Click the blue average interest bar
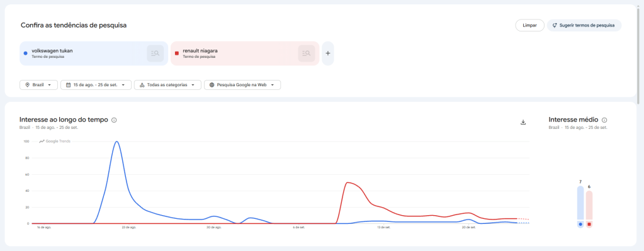 (580, 207)
